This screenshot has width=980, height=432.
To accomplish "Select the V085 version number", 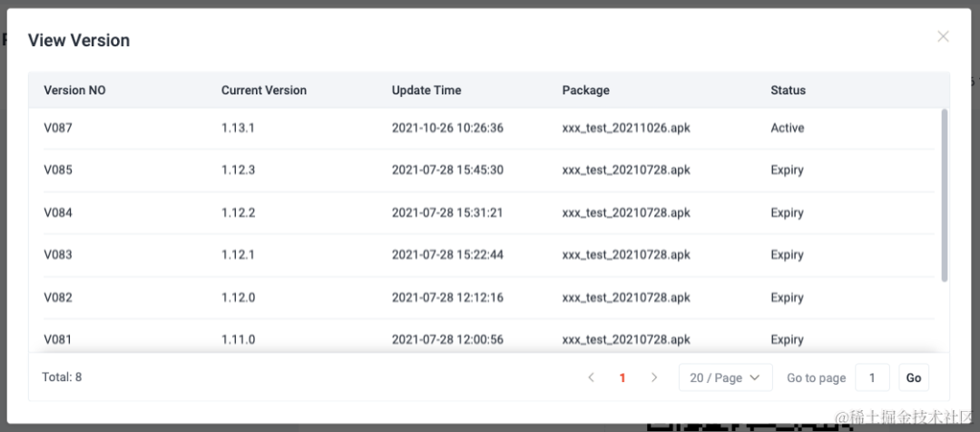I will pyautogui.click(x=58, y=170).
